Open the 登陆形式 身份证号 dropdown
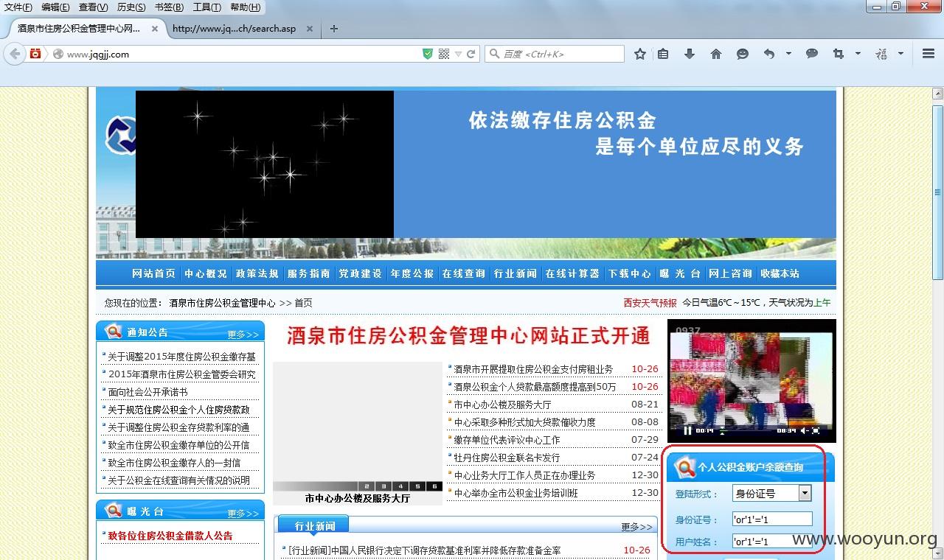Image resolution: width=944 pixels, height=560 pixels. coord(771,493)
